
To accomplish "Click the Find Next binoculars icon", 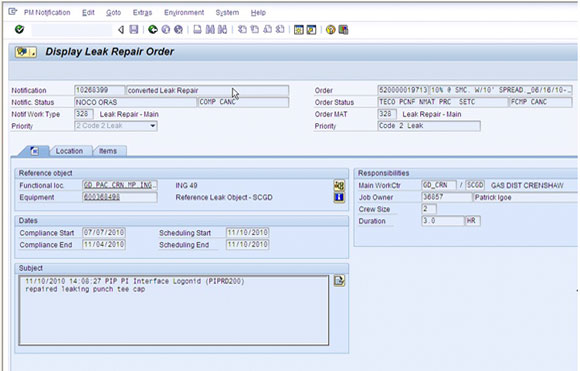I will pos(222,30).
